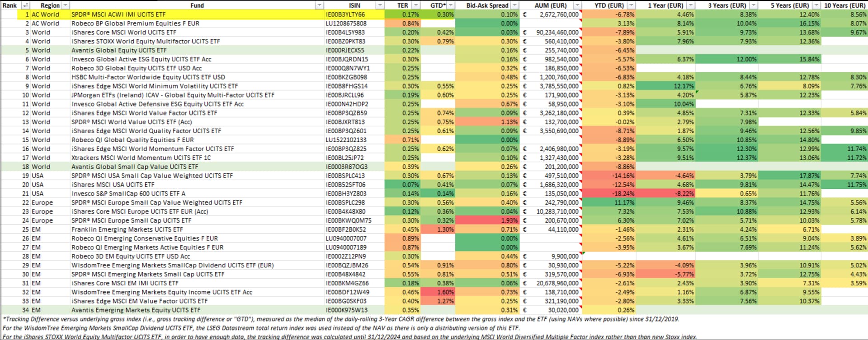Click the AUM value 90,234,460,000
868x340 pixels.
click(x=551, y=33)
